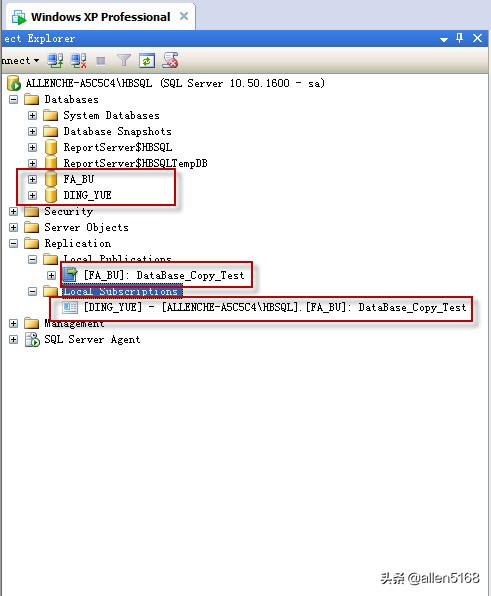
Task: Click the Local Publications folder icon
Action: click(x=51, y=259)
